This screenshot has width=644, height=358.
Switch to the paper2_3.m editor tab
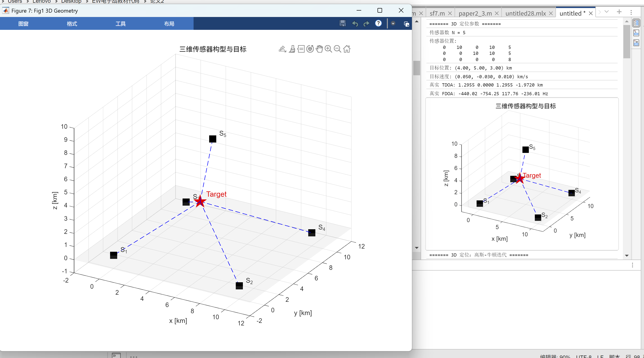[x=475, y=13]
